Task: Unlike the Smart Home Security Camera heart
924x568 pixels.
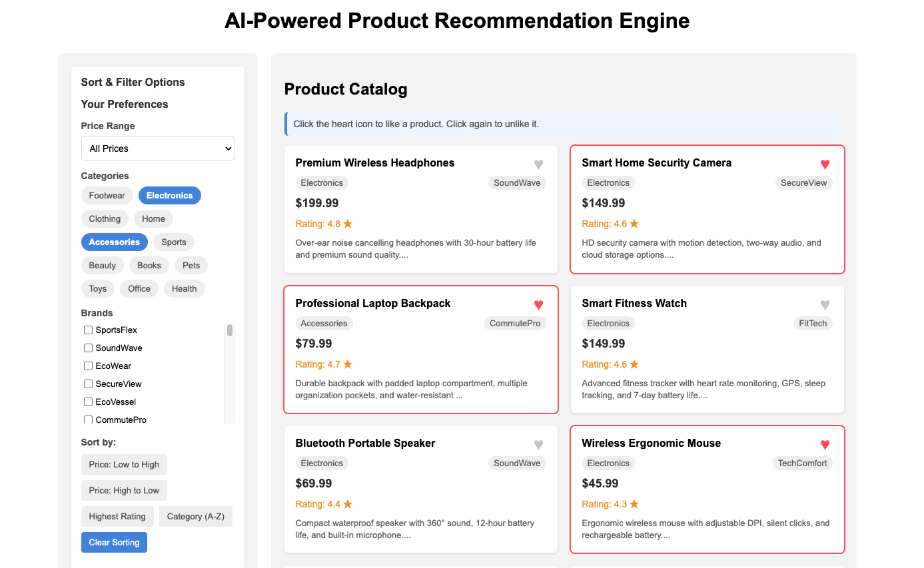Action: pos(825,164)
